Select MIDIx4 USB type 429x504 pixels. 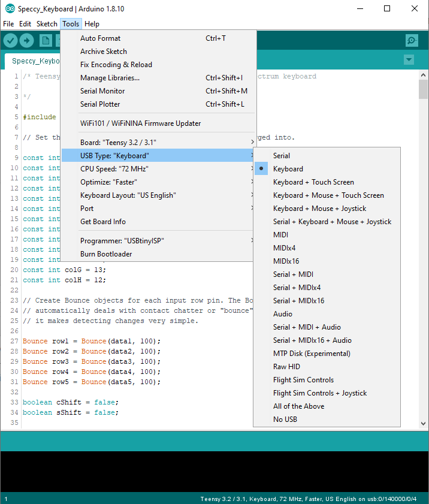coord(327,248)
